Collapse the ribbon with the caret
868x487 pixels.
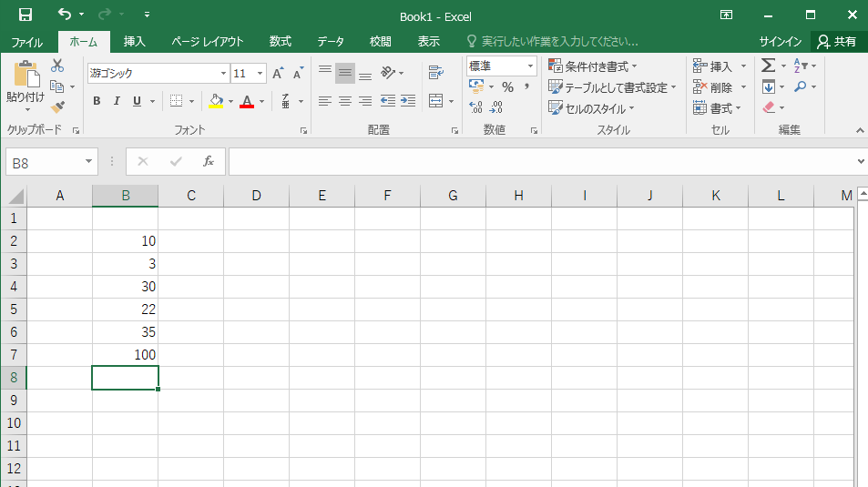pos(859,130)
